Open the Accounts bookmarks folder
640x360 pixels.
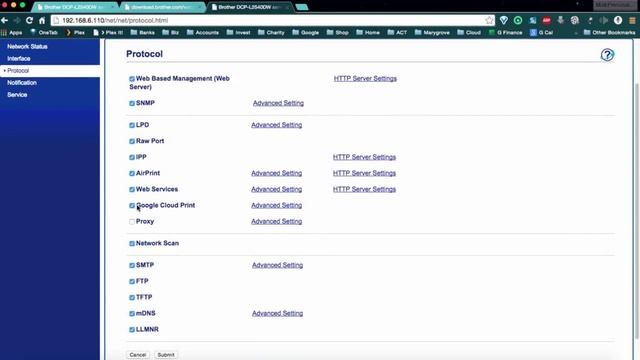click(203, 32)
